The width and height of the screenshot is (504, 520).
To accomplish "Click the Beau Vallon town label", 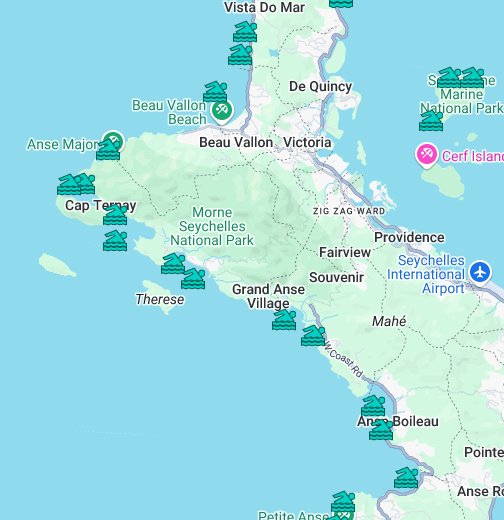I will point(236,142).
